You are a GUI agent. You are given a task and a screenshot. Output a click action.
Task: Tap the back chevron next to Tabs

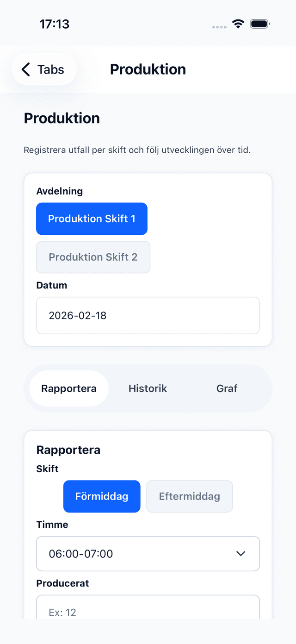click(x=25, y=69)
